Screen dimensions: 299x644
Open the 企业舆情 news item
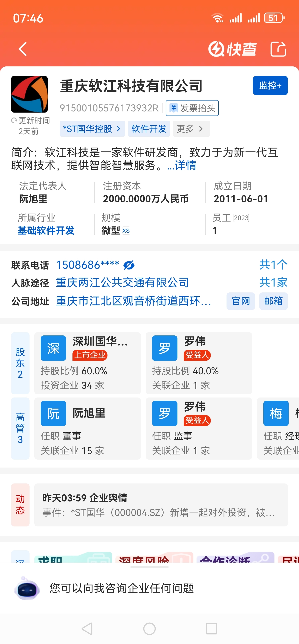pos(161,505)
